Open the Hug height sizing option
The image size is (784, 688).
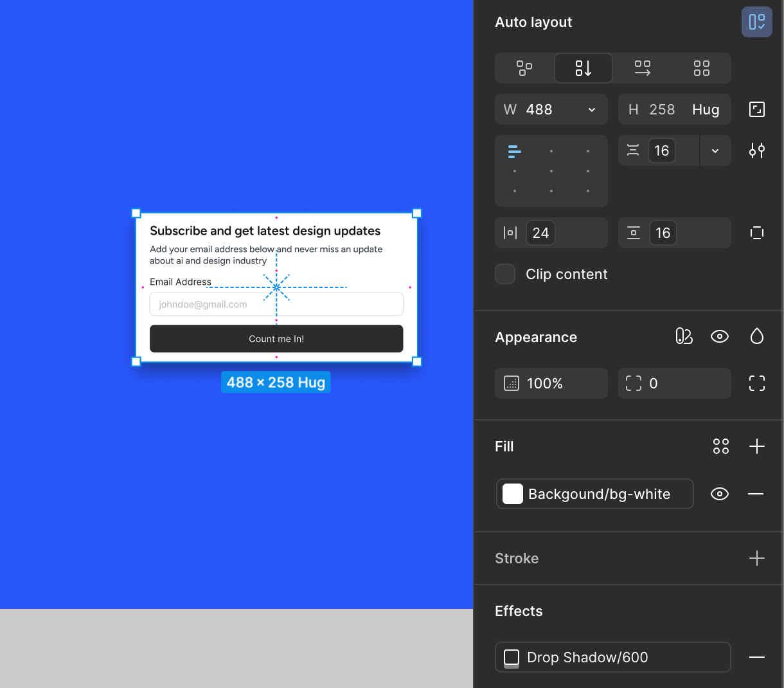click(705, 109)
